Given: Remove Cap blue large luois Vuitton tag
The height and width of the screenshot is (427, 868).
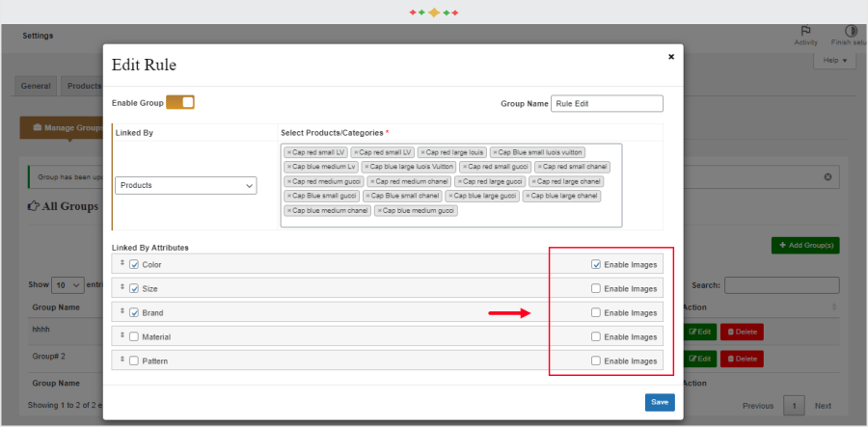Looking at the screenshot, I should click(366, 167).
